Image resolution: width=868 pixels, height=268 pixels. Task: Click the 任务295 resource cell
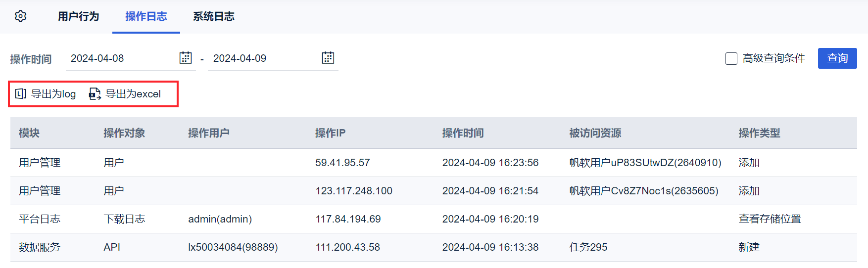[588, 247]
